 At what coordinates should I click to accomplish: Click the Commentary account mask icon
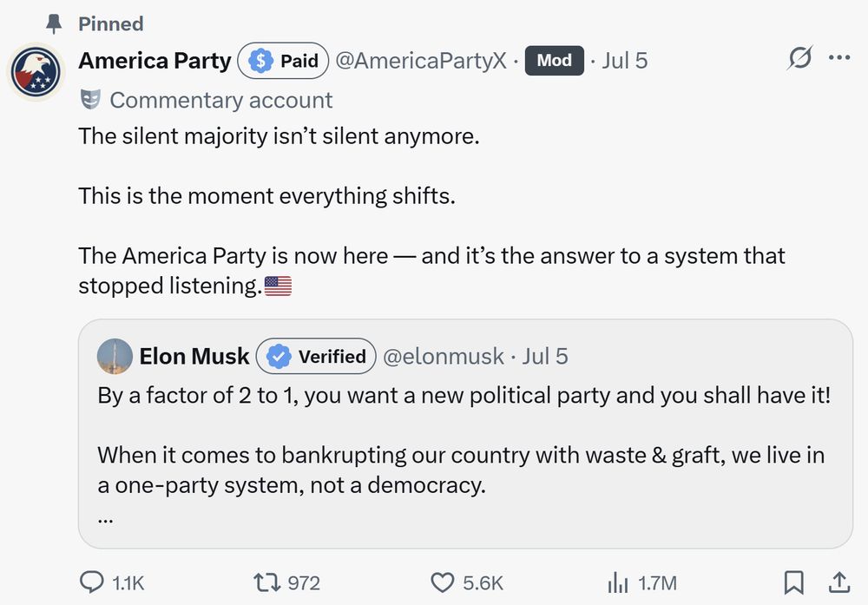(x=90, y=100)
